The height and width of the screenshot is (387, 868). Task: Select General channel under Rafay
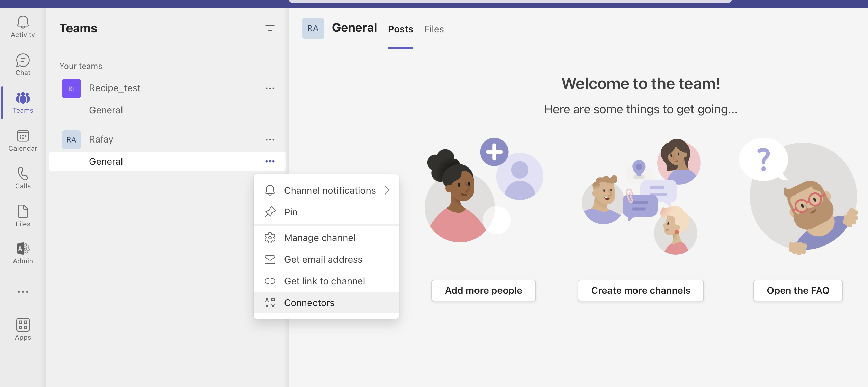167,161
